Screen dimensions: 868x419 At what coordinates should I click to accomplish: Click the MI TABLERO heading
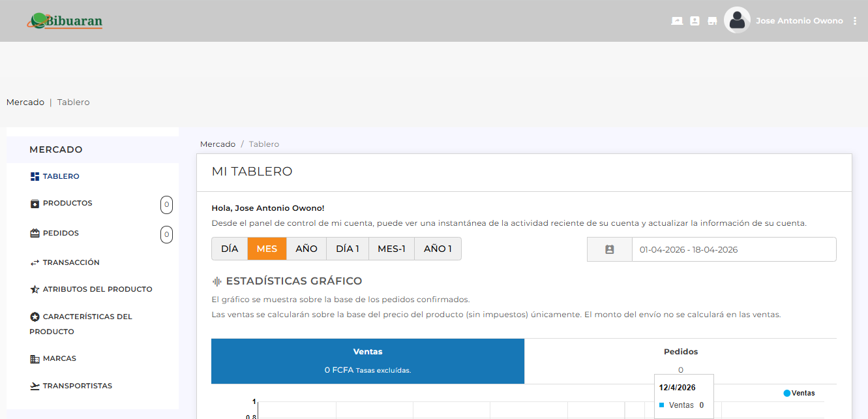[x=252, y=172]
